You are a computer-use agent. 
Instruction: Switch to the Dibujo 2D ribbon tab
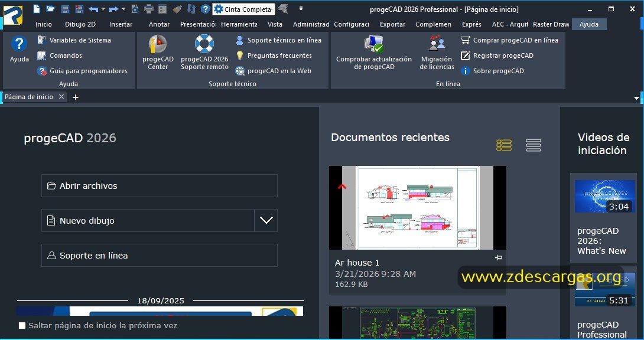(80, 24)
